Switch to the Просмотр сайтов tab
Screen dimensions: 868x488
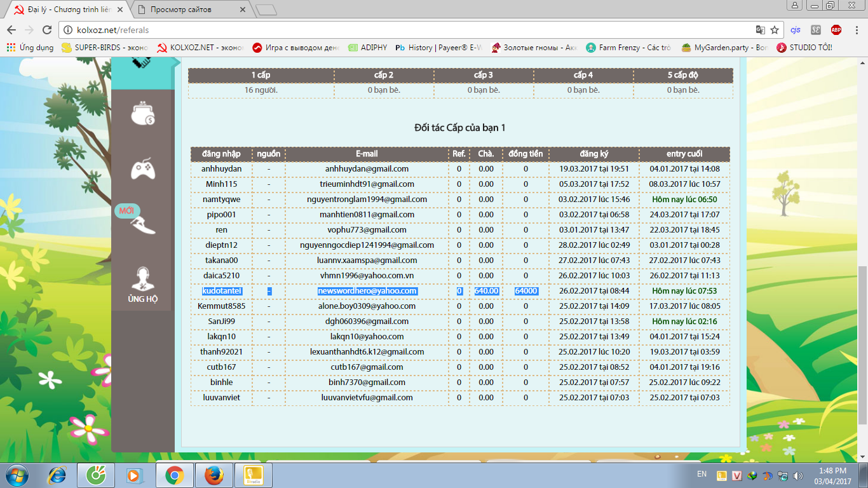pyautogui.click(x=191, y=10)
